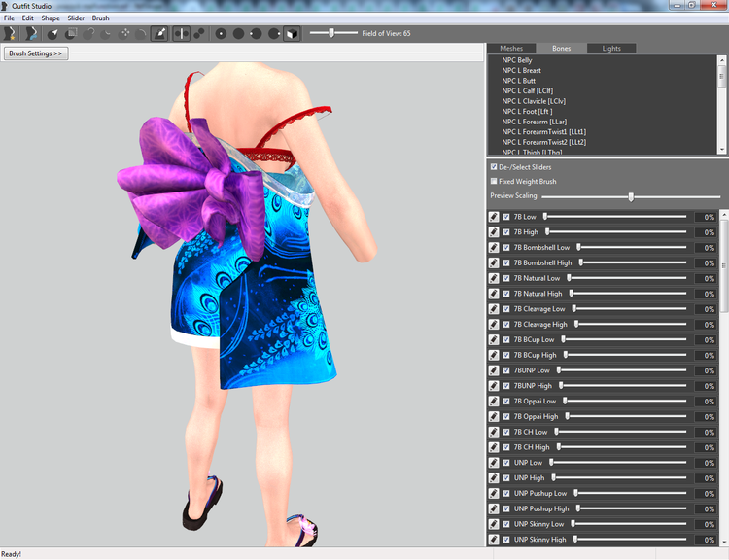Click the bones list scroll-down arrow

tap(721, 150)
